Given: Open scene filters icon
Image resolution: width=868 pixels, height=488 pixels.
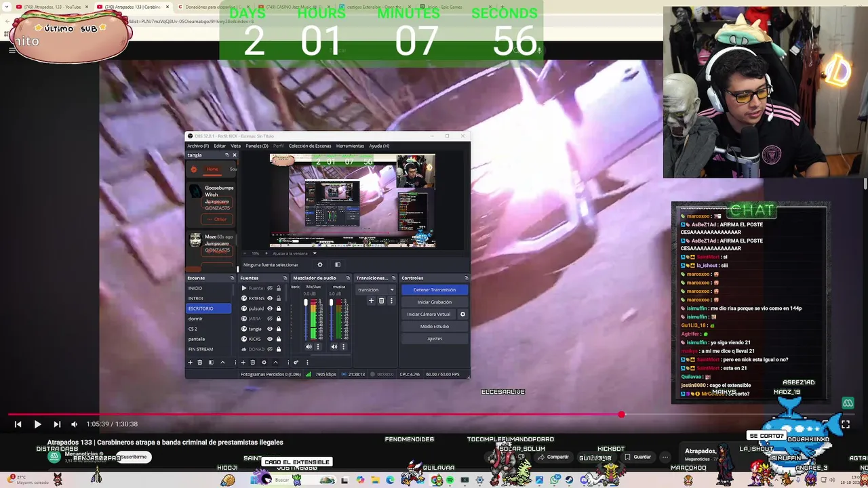Looking at the screenshot, I should pyautogui.click(x=211, y=363).
